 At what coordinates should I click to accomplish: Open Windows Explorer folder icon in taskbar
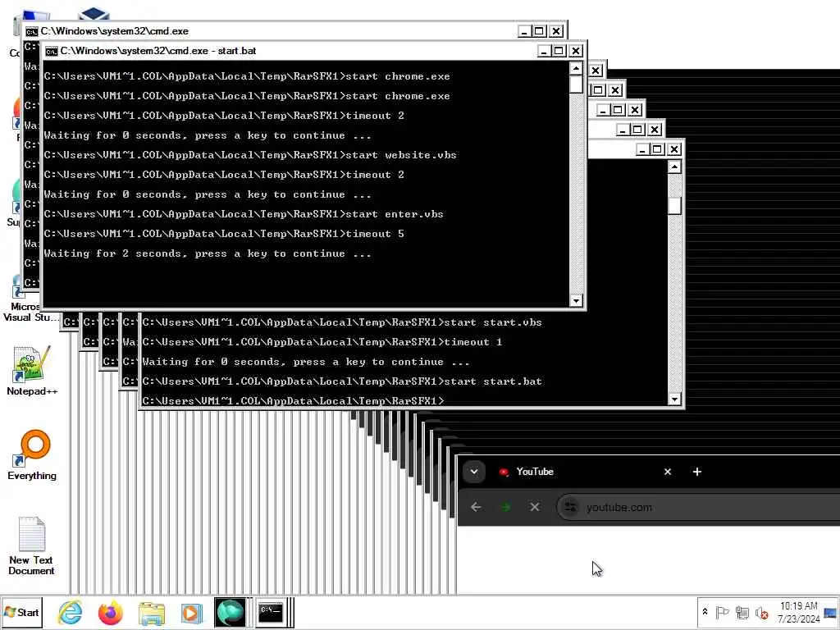click(x=152, y=613)
